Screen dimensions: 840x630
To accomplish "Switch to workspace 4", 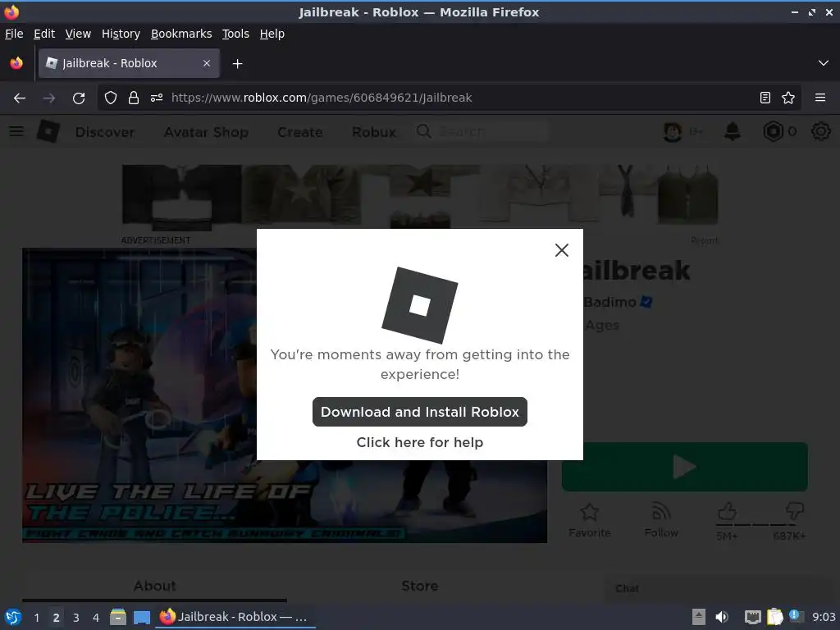I will (96, 617).
